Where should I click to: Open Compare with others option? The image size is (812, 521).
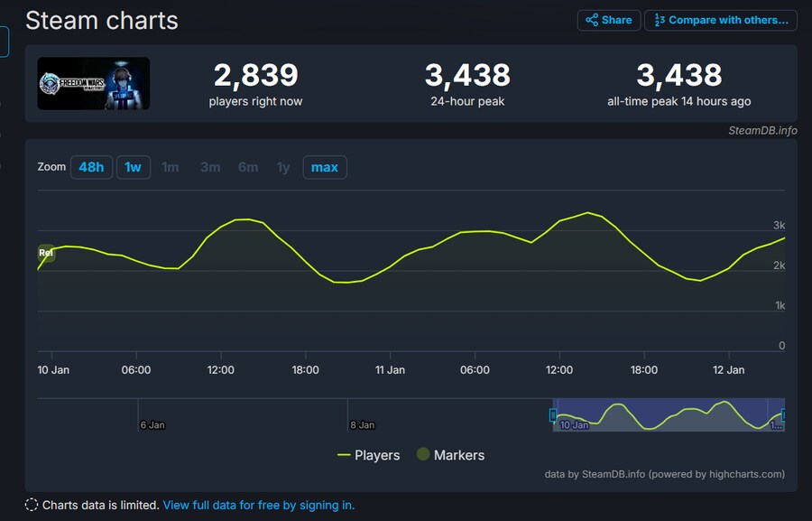[721, 20]
